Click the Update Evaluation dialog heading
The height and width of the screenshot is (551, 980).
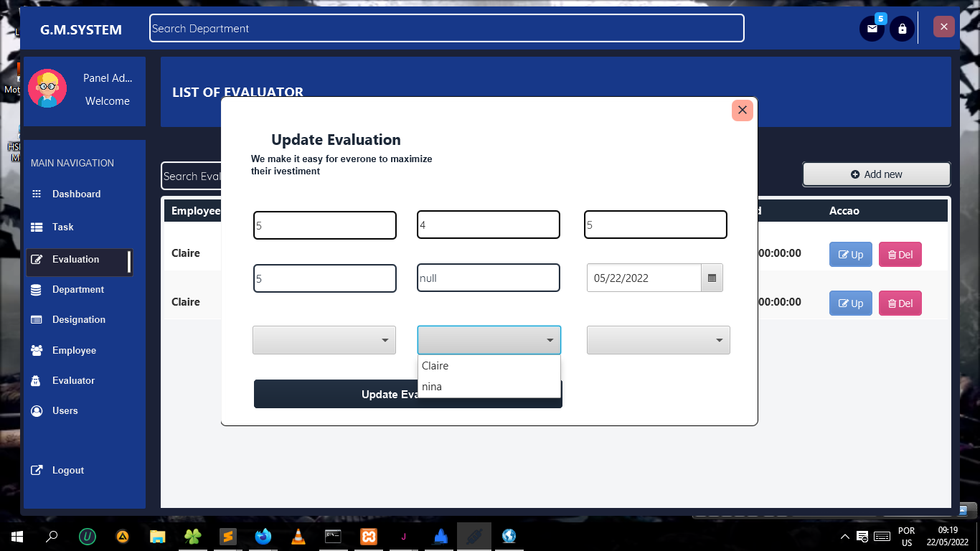point(336,140)
